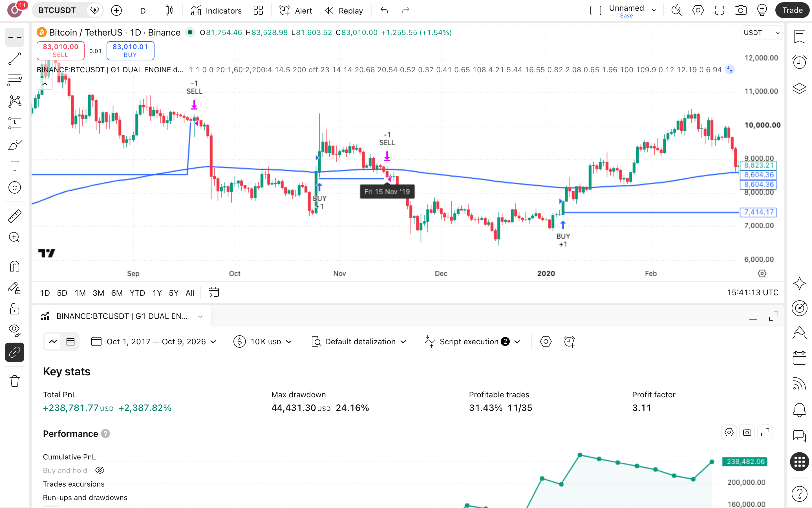Take a chart snapshot with camera icon
The image size is (812, 508).
pyautogui.click(x=740, y=10)
